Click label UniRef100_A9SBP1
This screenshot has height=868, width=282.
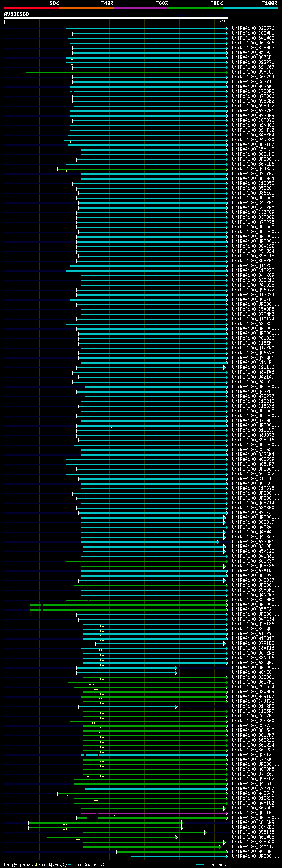pyautogui.click(x=253, y=542)
